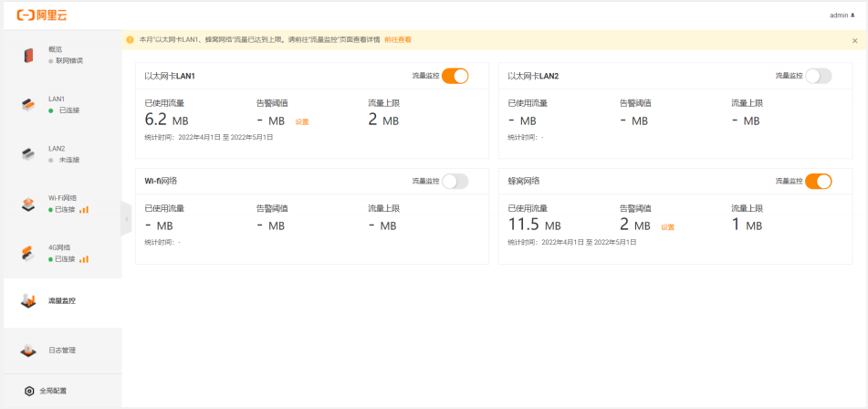Select the 日志管理 menu label
The height and width of the screenshot is (409, 868).
[x=62, y=350]
